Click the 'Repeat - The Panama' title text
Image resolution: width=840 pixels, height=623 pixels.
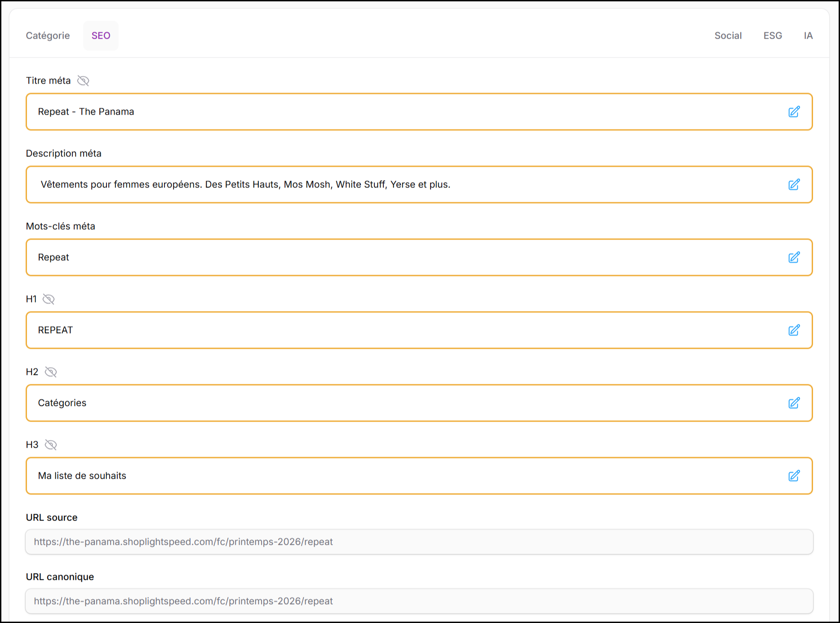[x=86, y=112]
